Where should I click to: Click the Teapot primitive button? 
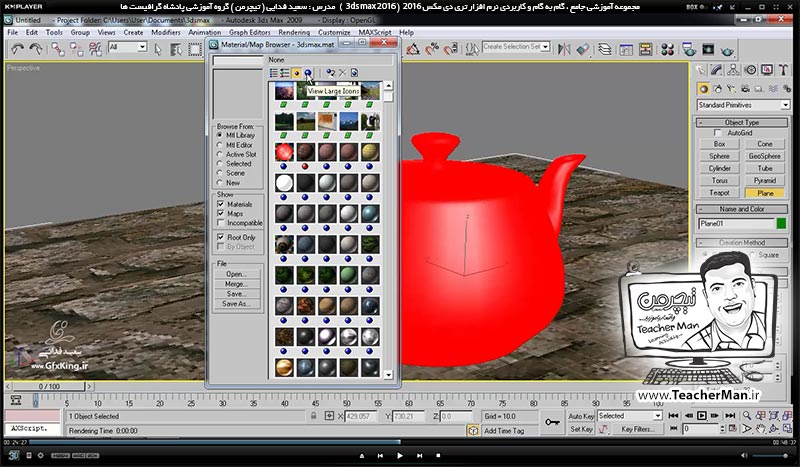coord(719,193)
